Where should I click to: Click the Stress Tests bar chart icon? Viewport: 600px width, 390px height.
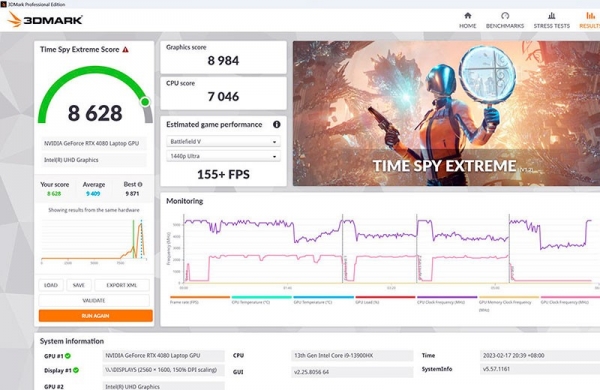pyautogui.click(x=551, y=16)
